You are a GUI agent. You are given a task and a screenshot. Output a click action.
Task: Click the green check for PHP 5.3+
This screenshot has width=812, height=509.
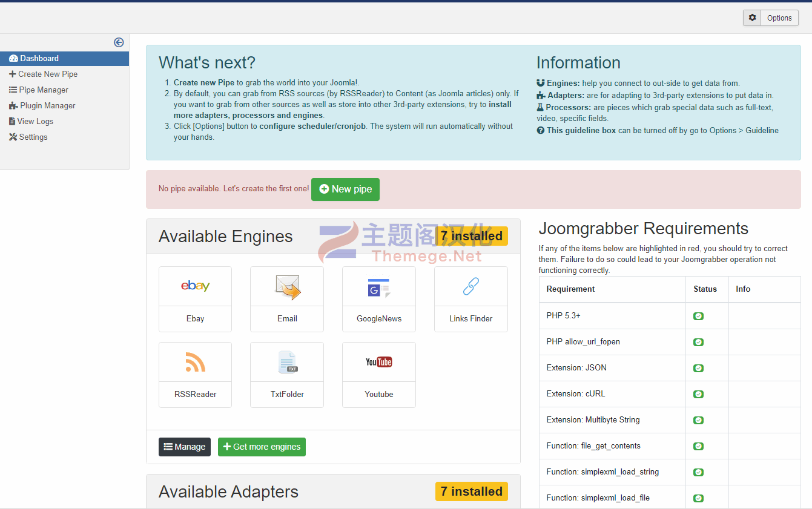click(x=698, y=316)
